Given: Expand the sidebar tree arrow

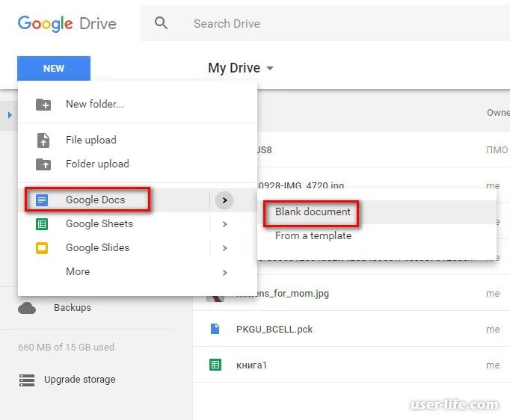Looking at the screenshot, I should click(x=10, y=115).
